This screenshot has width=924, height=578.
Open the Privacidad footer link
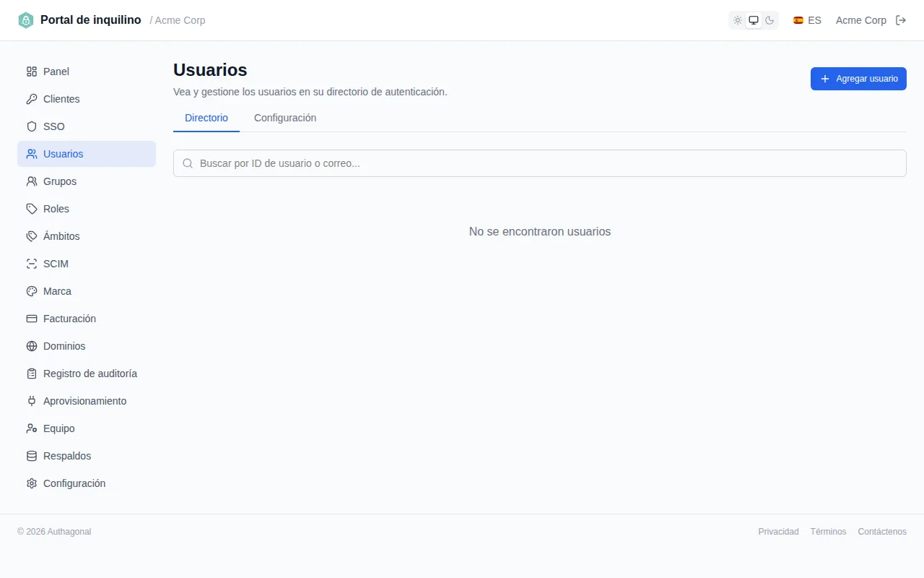click(778, 532)
